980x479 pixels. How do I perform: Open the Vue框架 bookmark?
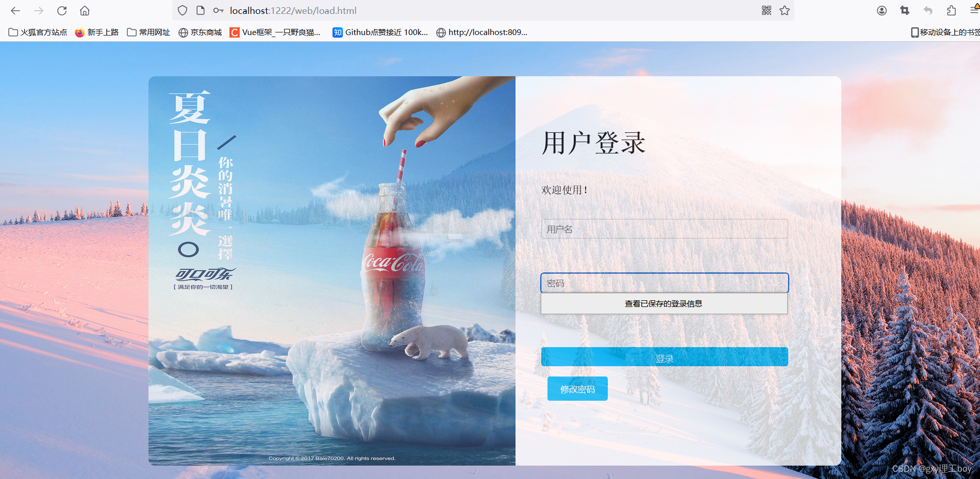275,32
